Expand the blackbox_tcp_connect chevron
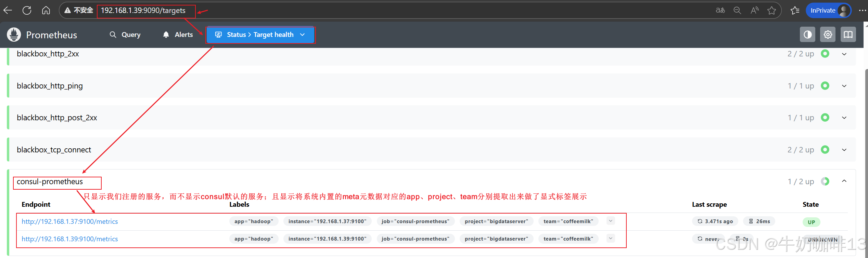This screenshot has height=258, width=868. coord(844,150)
